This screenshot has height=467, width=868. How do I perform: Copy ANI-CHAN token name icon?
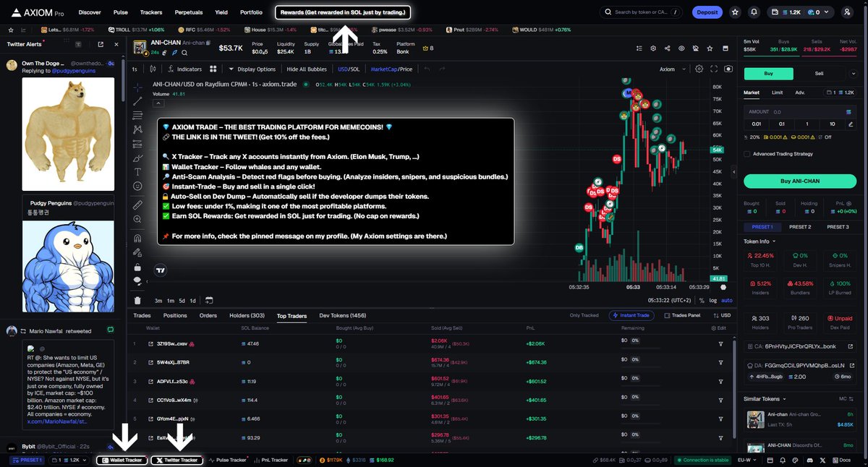click(x=208, y=44)
